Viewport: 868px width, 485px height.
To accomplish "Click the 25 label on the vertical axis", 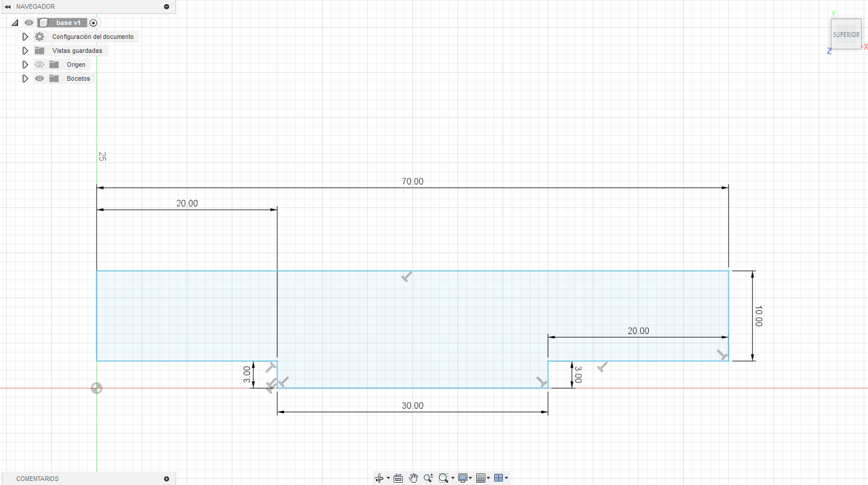I will pos(102,156).
